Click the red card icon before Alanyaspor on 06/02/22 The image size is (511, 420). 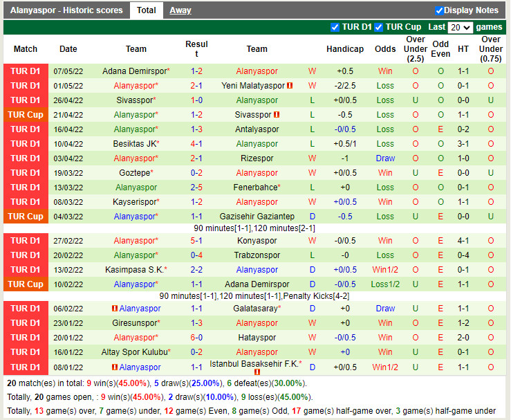pyautogui.click(x=114, y=308)
